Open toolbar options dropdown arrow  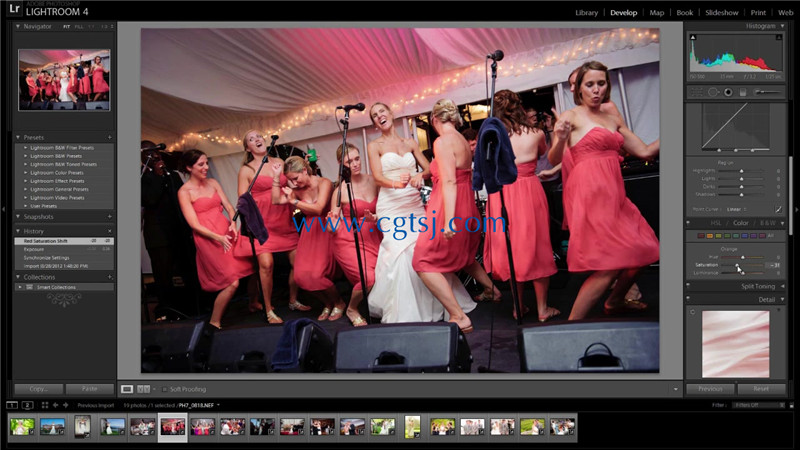(x=676, y=389)
